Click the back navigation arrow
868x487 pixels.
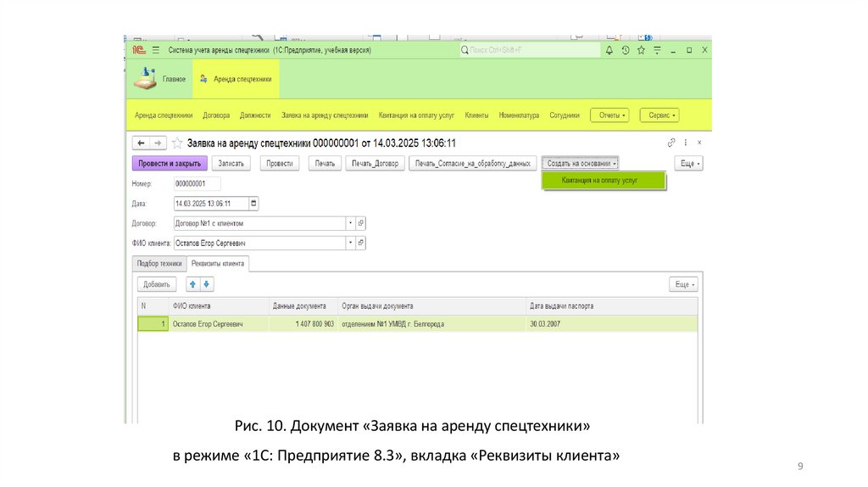[x=140, y=143]
